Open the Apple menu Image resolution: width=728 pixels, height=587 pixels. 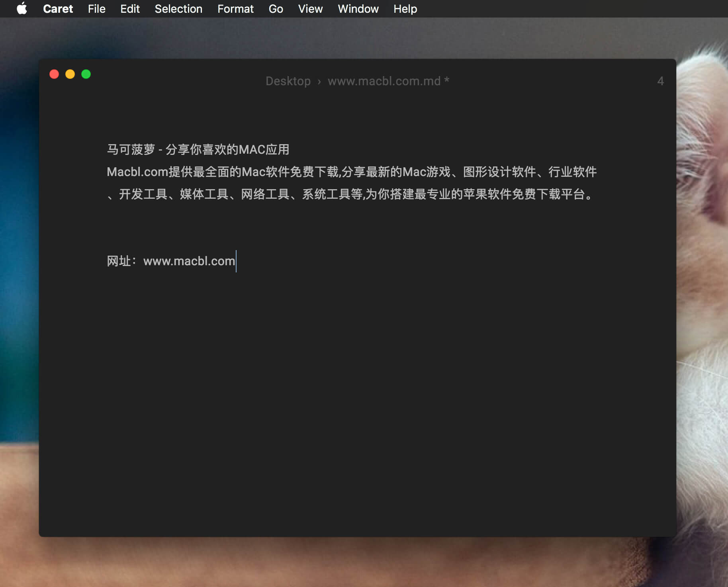tap(22, 8)
